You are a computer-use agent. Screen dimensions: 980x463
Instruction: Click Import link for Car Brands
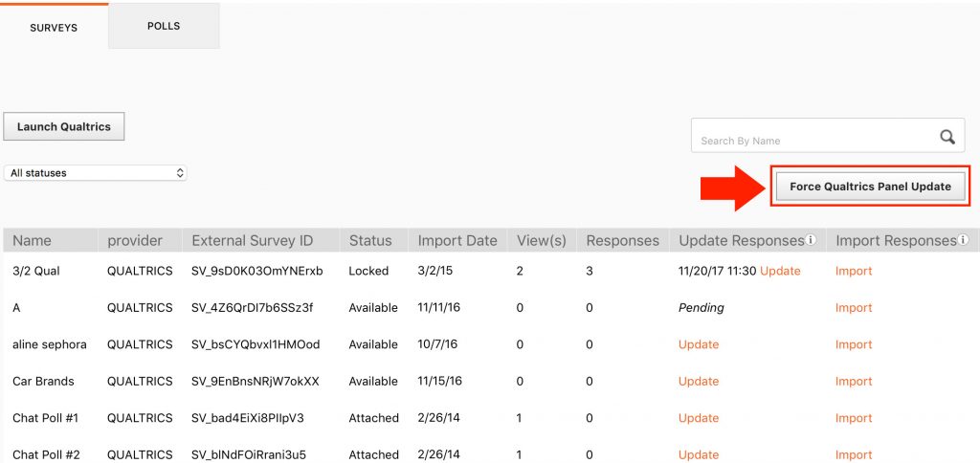click(854, 381)
